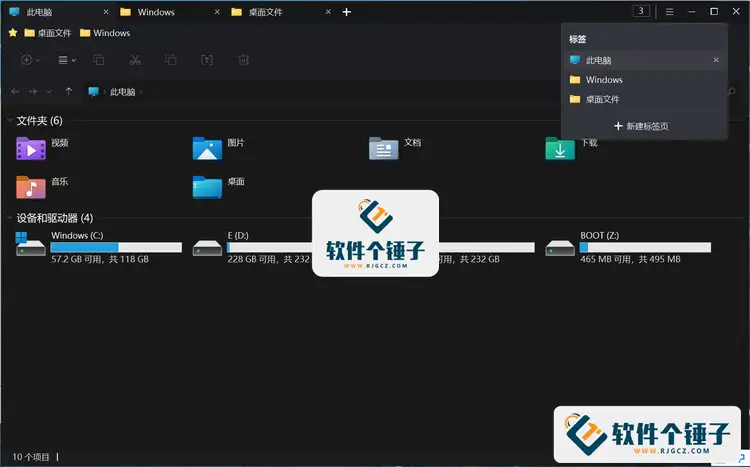Viewport: 750px width, 467px height.
Task: Close the 桌面文件 tab in title bar
Action: click(x=328, y=12)
